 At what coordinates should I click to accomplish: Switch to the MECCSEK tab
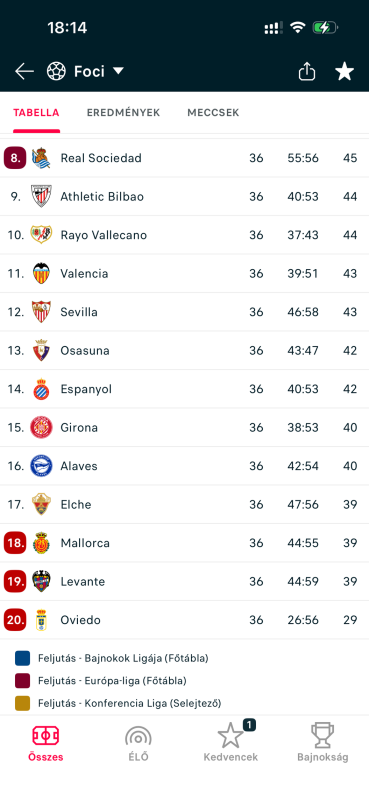213,113
